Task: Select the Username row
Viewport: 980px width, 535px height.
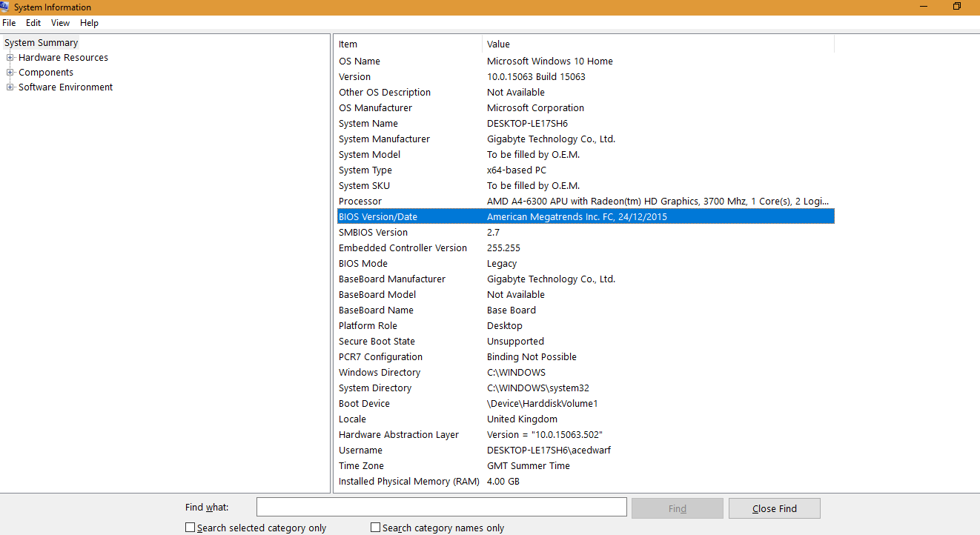Action: point(584,451)
